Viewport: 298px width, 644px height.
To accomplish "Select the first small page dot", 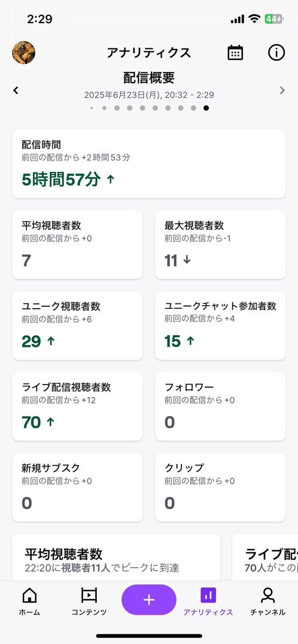I will click(91, 108).
